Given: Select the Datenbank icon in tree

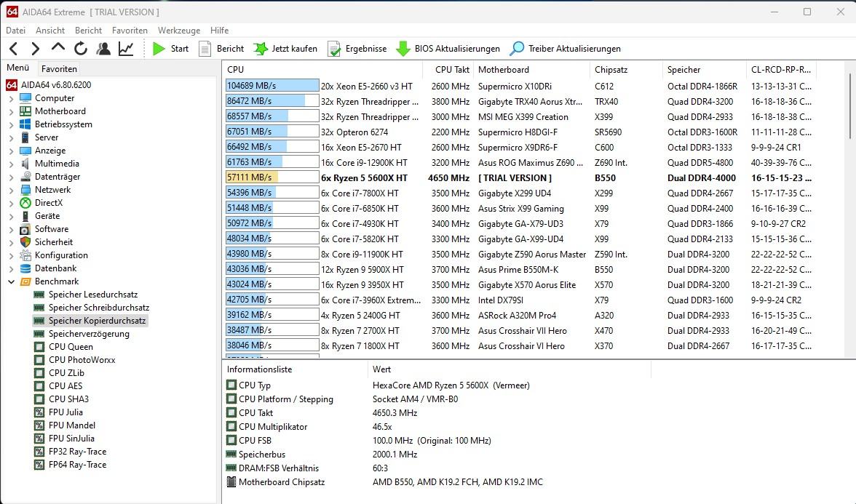Looking at the screenshot, I should tap(25, 268).
